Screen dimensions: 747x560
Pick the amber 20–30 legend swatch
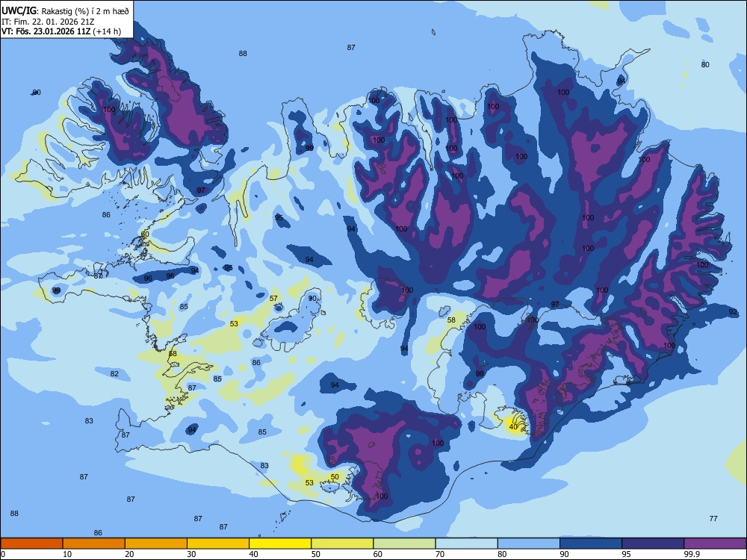point(156,544)
